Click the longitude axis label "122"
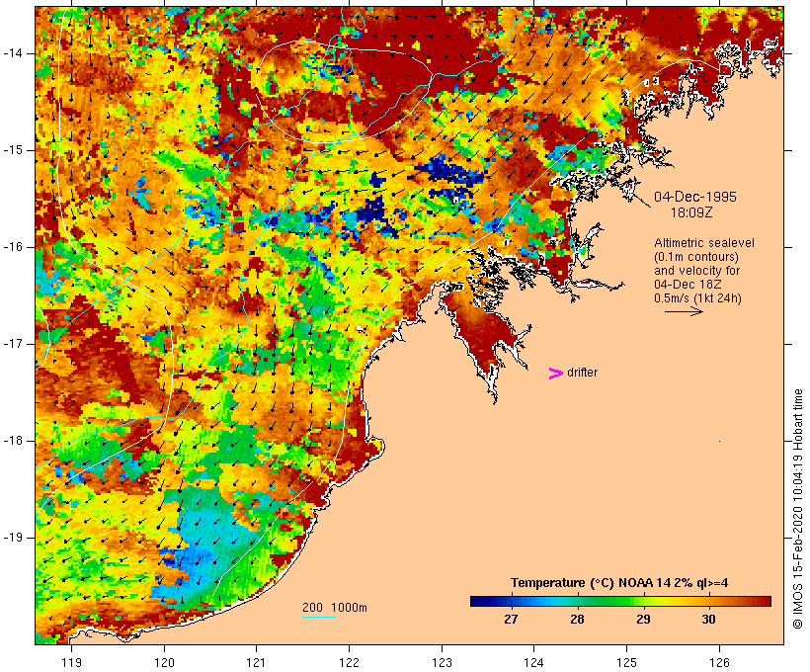Screen dimensions: 810x672 point(350,662)
